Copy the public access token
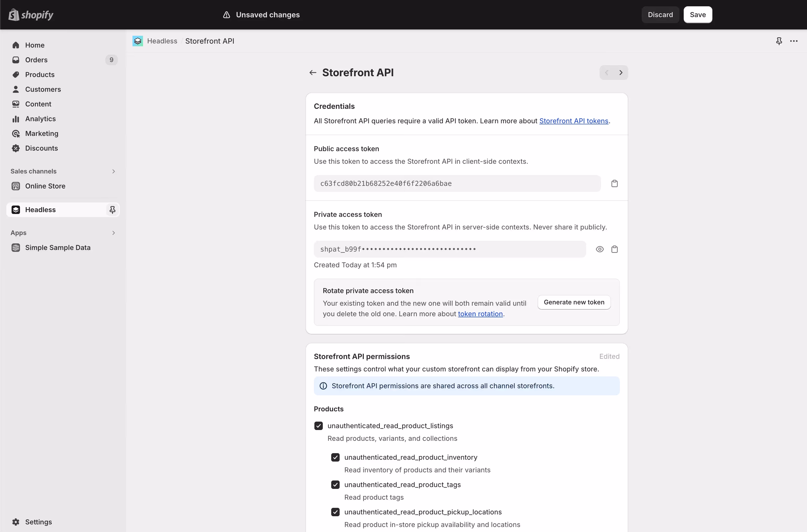Image resolution: width=807 pixels, height=532 pixels. point(614,183)
